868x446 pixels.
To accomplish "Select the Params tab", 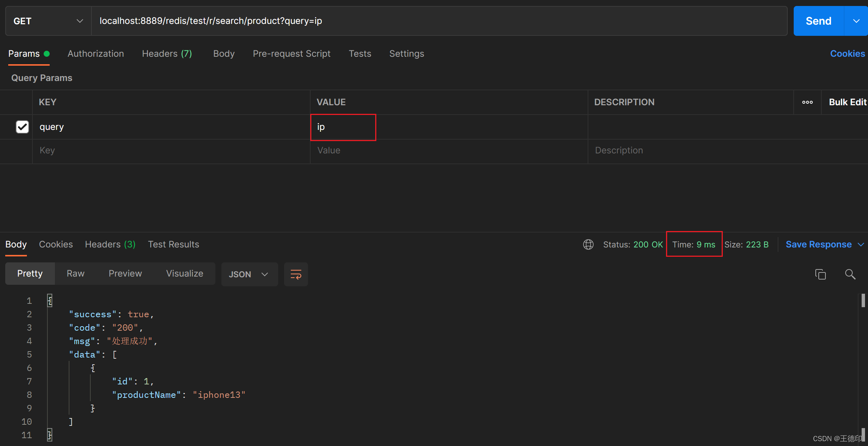I will coord(29,54).
